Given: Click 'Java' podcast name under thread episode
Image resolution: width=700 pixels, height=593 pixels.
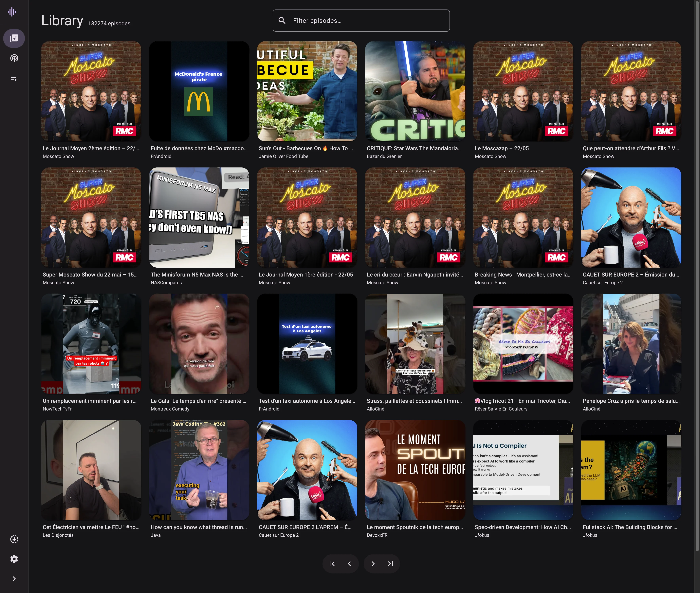Looking at the screenshot, I should click(156, 536).
